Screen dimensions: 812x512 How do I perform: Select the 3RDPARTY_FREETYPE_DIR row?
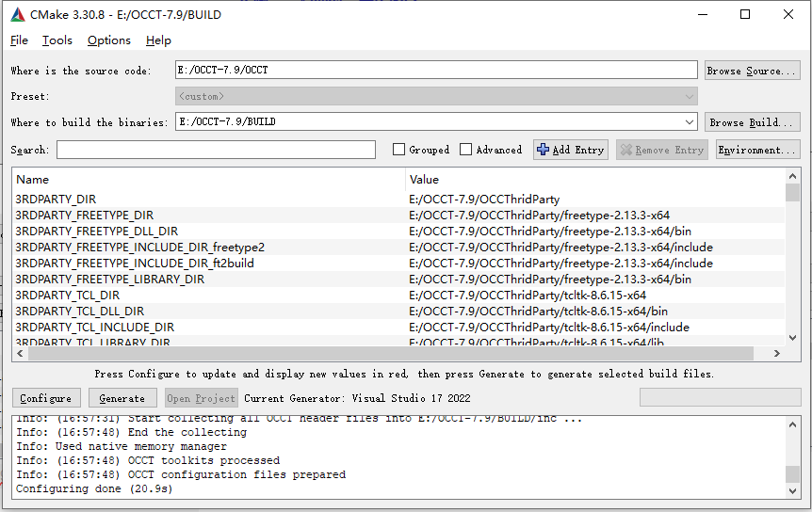coord(398,216)
